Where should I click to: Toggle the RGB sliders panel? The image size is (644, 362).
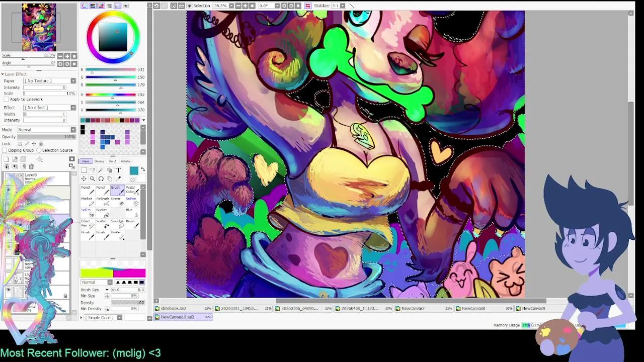click(93, 6)
